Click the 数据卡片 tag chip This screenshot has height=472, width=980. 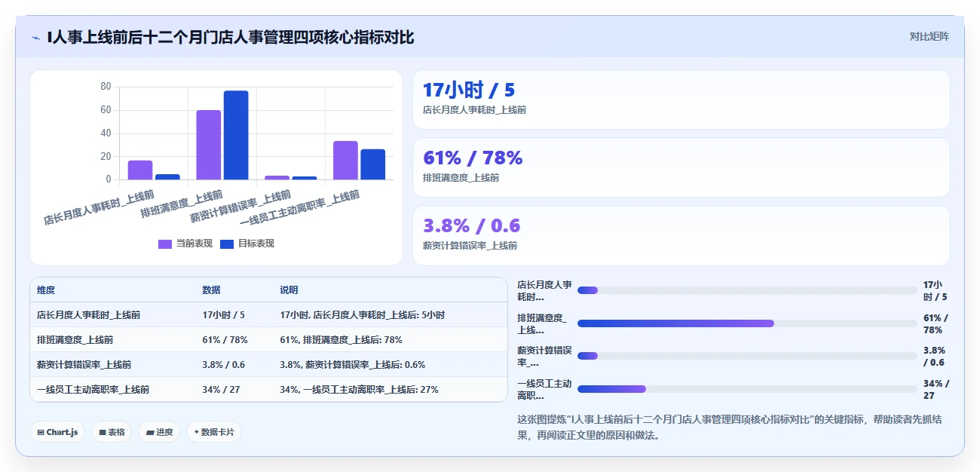(x=214, y=432)
